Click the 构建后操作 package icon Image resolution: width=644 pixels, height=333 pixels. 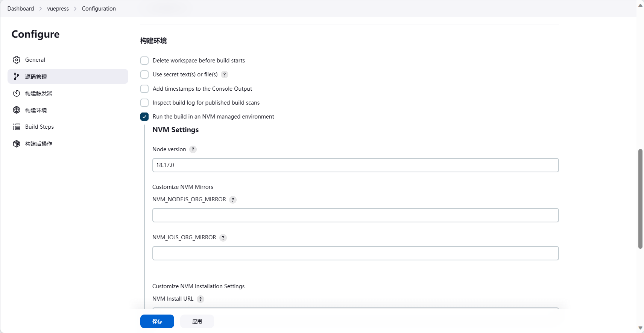point(17,144)
